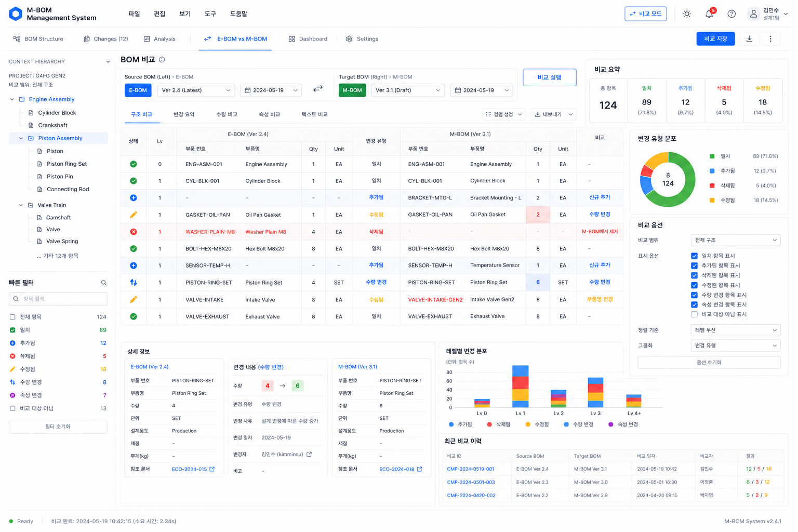This screenshot has width=798, height=532.
Task: Click the 필터 초기화 button
Action: (x=58, y=427)
